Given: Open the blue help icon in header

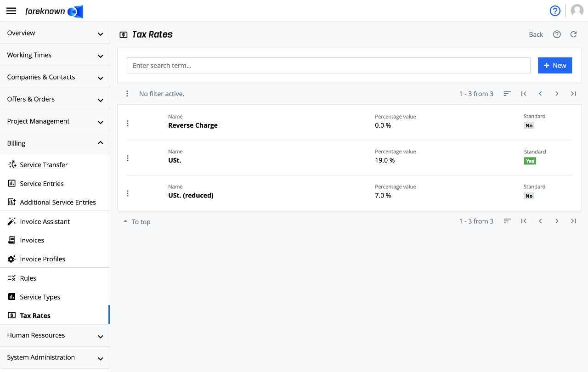Looking at the screenshot, I should [x=555, y=11].
